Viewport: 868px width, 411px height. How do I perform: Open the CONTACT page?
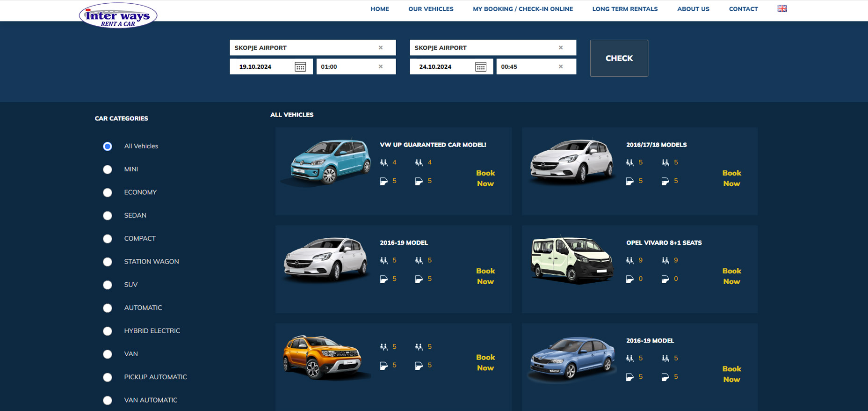[743, 9]
